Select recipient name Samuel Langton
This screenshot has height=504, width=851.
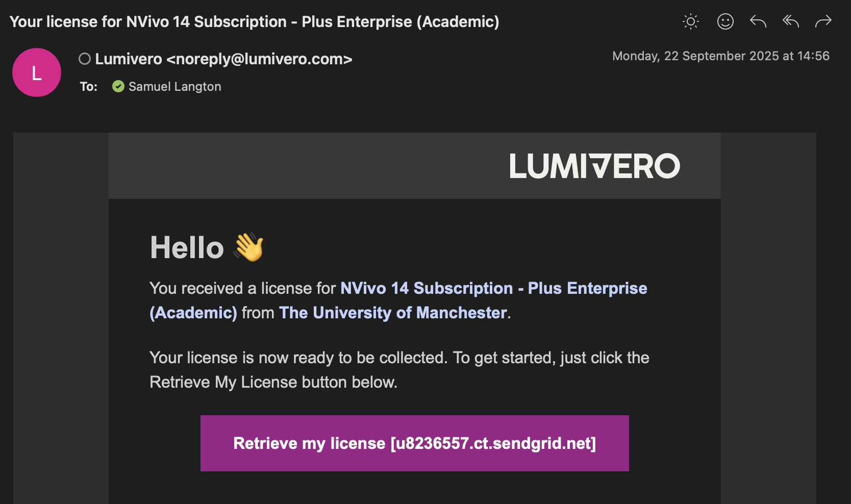(x=174, y=87)
